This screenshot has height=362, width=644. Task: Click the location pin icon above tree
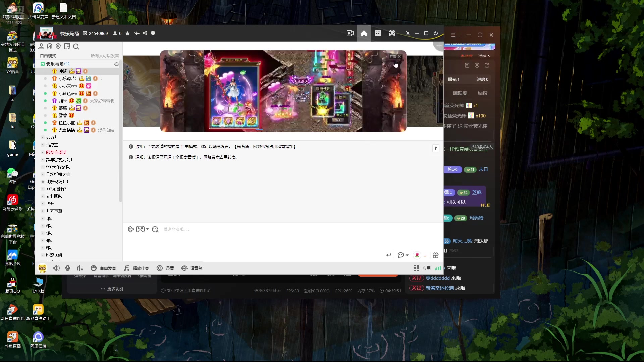pyautogui.click(x=58, y=46)
